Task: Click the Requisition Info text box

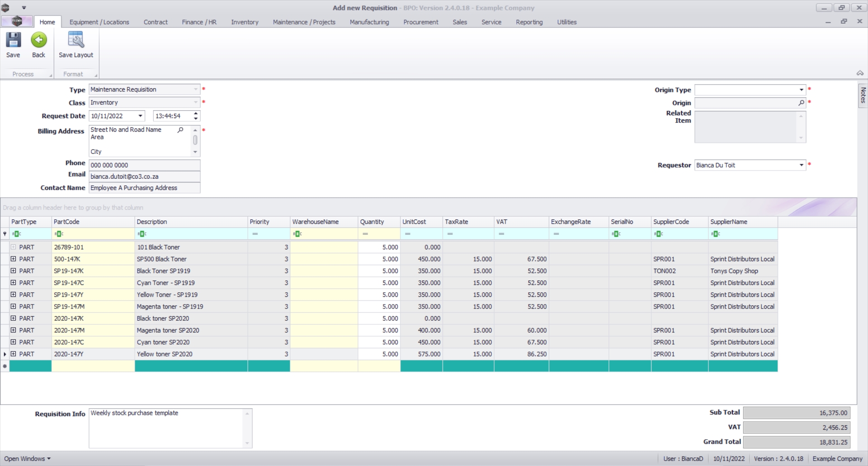Action: 170,428
